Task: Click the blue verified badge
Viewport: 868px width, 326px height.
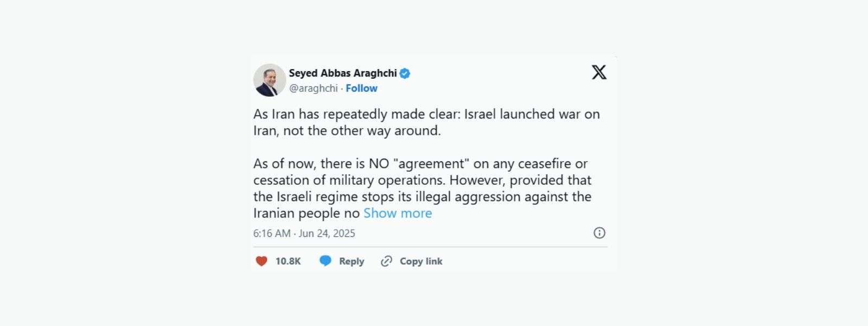Action: pyautogui.click(x=405, y=73)
